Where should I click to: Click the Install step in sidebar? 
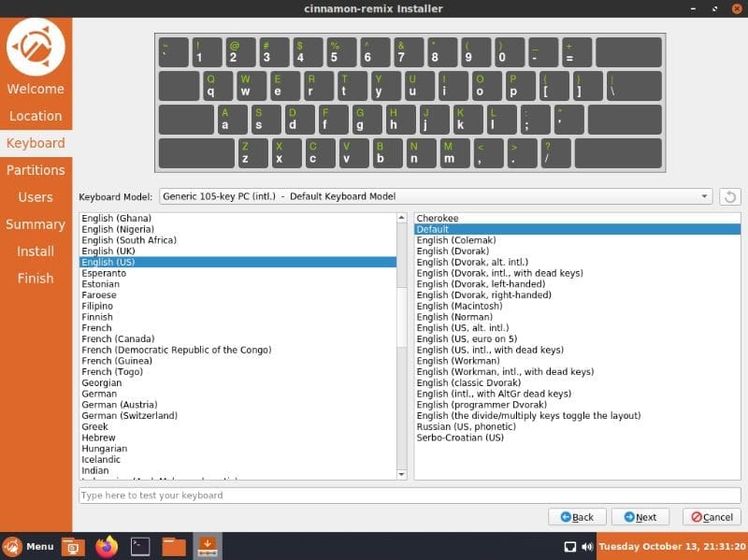[x=36, y=251]
